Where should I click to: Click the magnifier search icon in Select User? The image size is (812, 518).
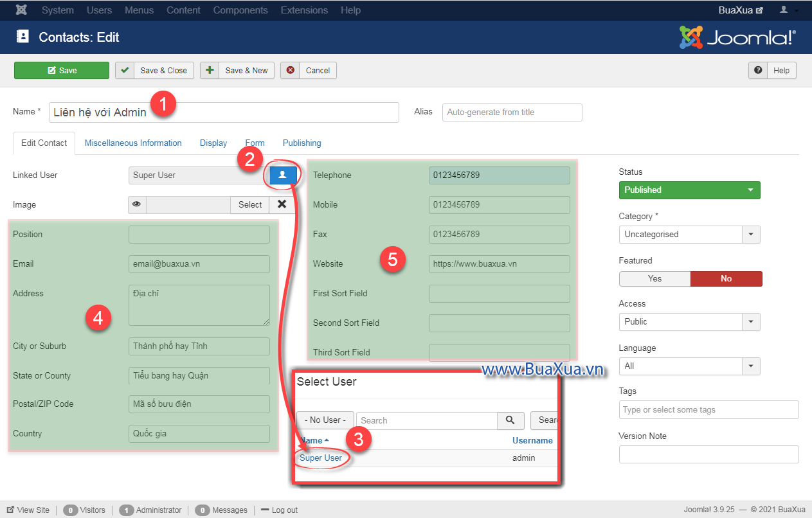(510, 420)
